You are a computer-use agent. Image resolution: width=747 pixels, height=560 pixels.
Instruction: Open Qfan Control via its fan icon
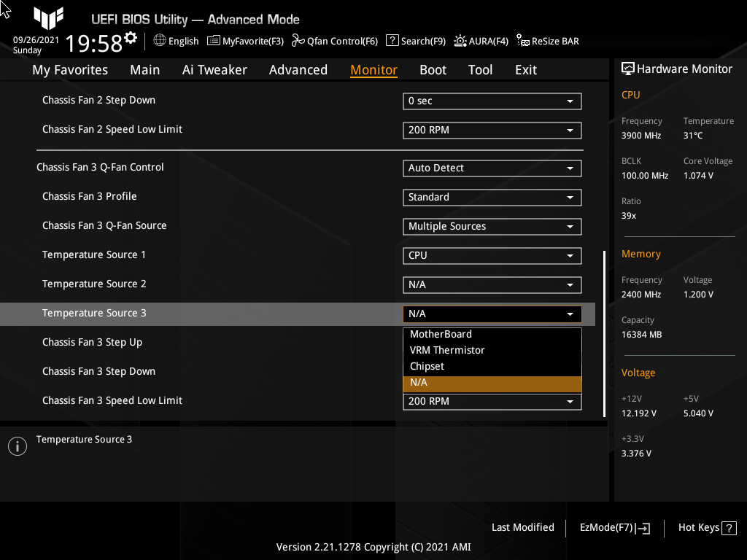(x=297, y=41)
